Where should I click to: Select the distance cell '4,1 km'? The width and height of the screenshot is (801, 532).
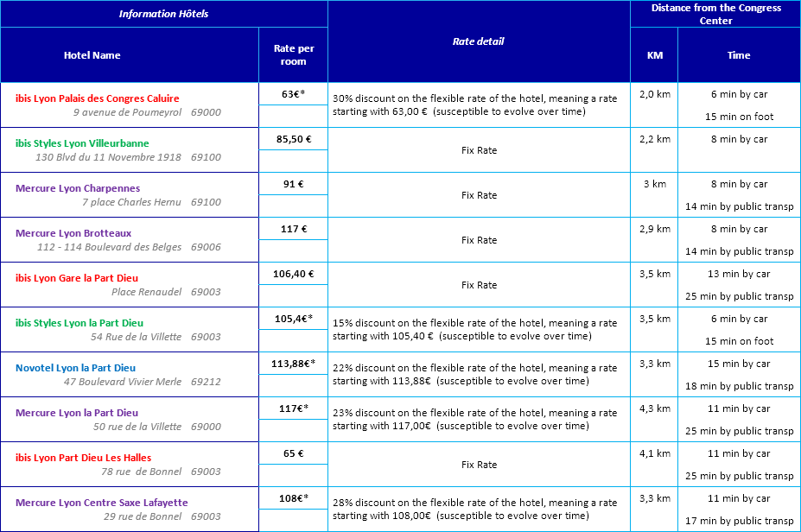pyautogui.click(x=655, y=453)
